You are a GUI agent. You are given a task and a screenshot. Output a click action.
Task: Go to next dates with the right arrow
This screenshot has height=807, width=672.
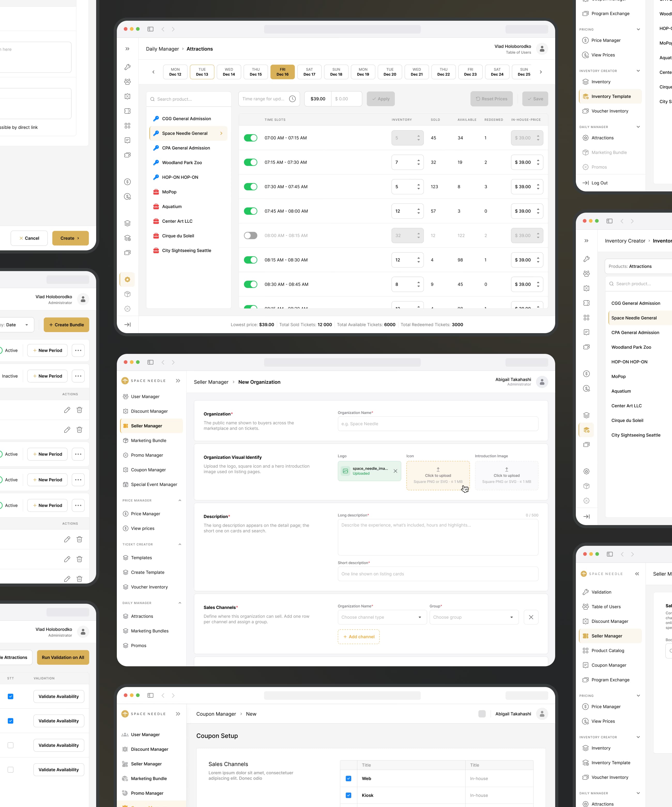541,72
